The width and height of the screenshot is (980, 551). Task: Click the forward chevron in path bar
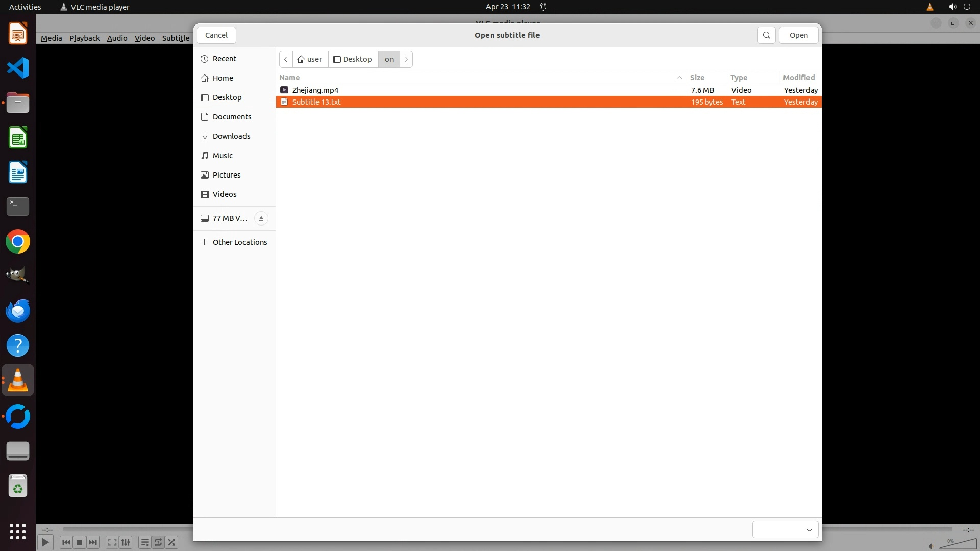(x=406, y=59)
